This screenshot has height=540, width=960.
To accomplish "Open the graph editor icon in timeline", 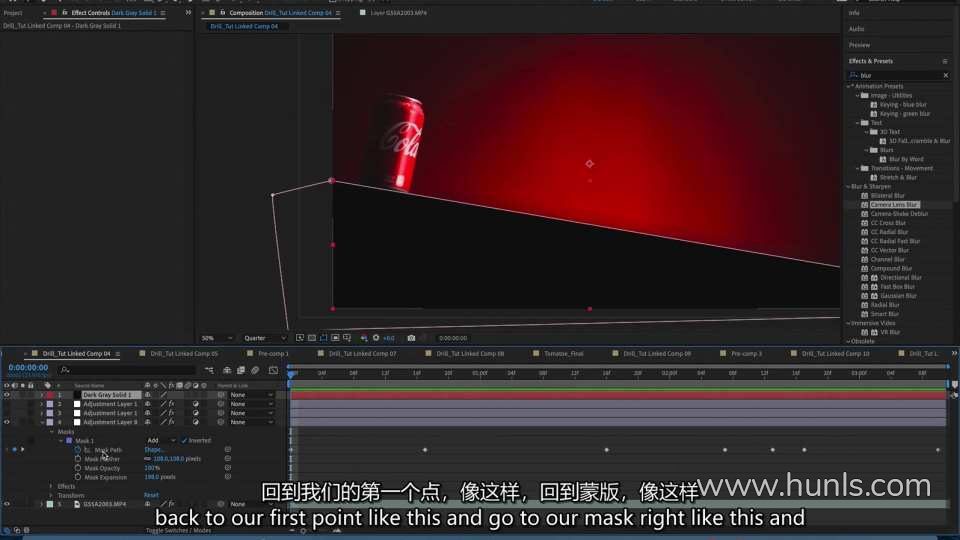I will pyautogui.click(x=273, y=370).
